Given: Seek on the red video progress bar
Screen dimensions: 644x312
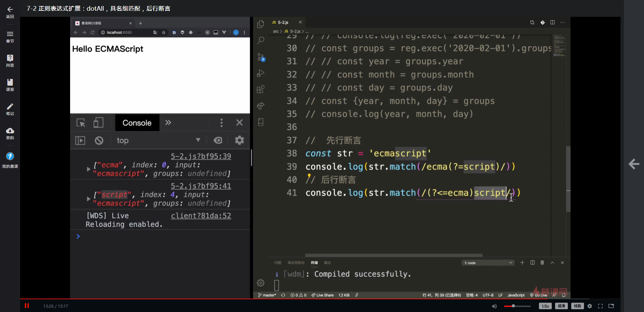Looking at the screenshot, I should (x=320, y=299).
